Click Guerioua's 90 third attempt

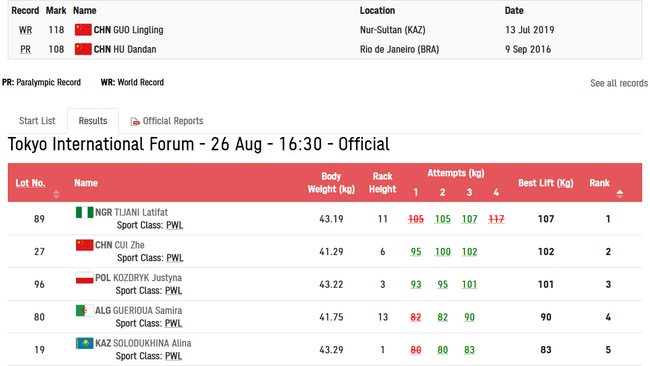pyautogui.click(x=469, y=317)
